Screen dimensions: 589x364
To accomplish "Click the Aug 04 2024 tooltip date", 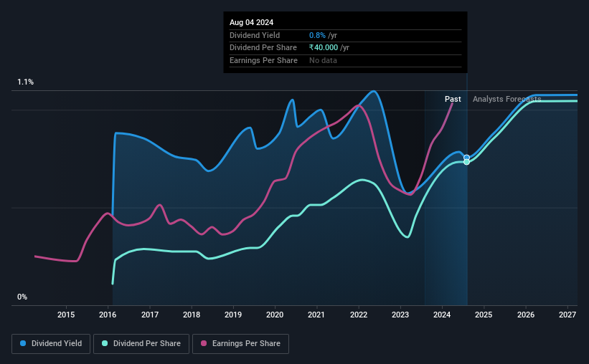I will (x=251, y=22).
